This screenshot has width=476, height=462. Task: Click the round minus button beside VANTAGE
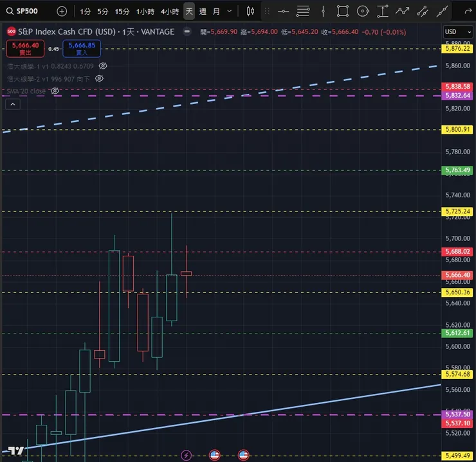click(x=187, y=31)
